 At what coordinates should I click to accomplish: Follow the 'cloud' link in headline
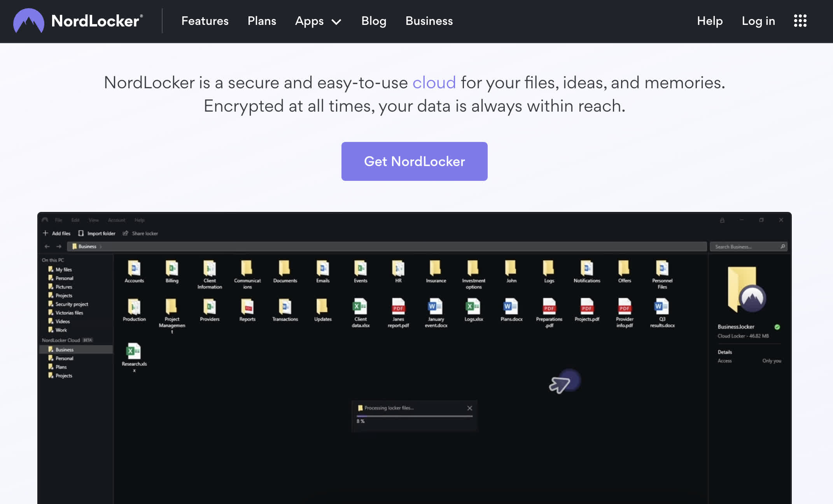pos(434,82)
